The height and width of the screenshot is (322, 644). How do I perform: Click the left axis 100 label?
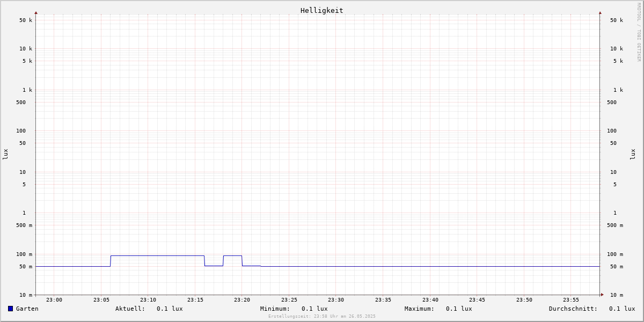pos(21,131)
